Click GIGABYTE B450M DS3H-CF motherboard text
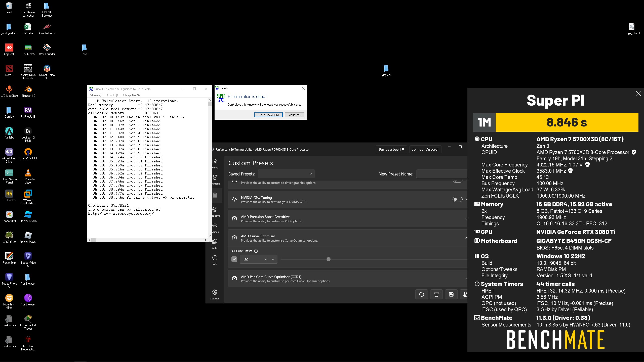Screen dimensions: 644x362 [574, 241]
